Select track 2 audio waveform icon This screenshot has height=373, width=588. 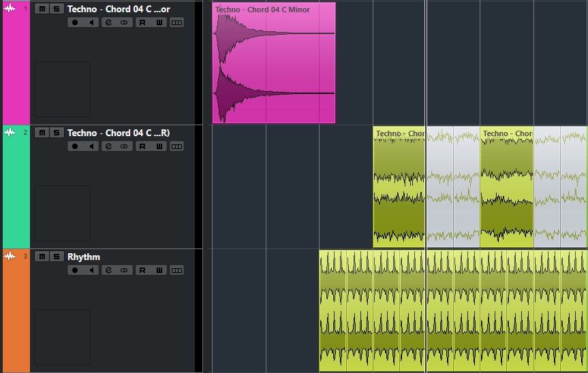click(x=10, y=132)
